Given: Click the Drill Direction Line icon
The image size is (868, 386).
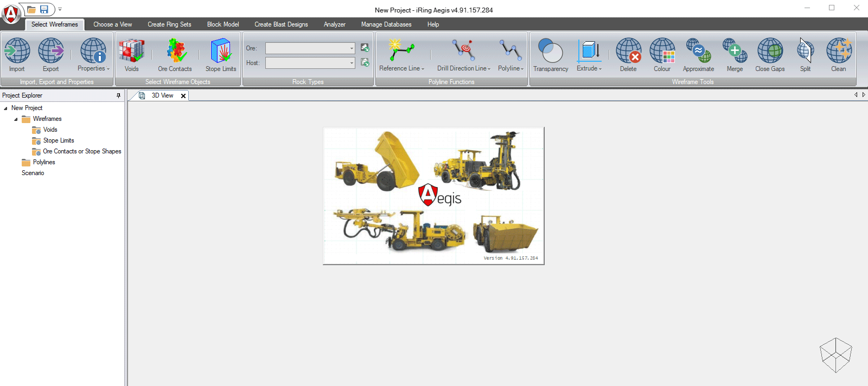Looking at the screenshot, I should pyautogui.click(x=464, y=50).
